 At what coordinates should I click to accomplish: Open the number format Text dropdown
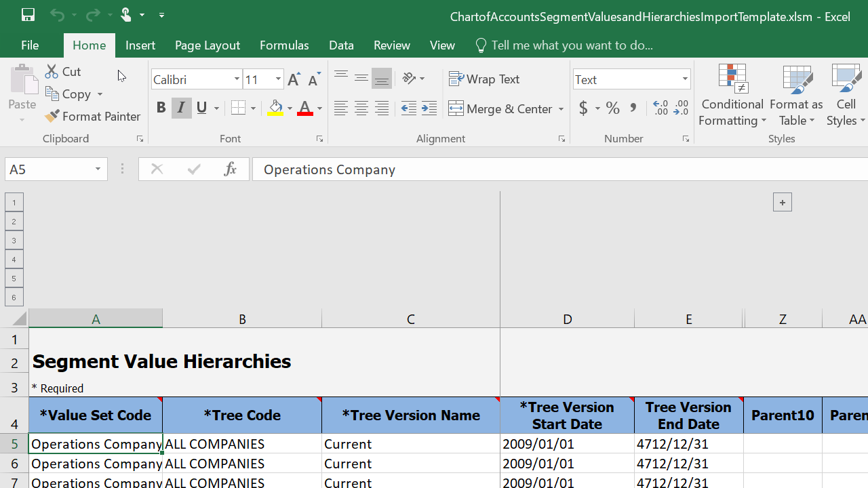[x=685, y=79]
